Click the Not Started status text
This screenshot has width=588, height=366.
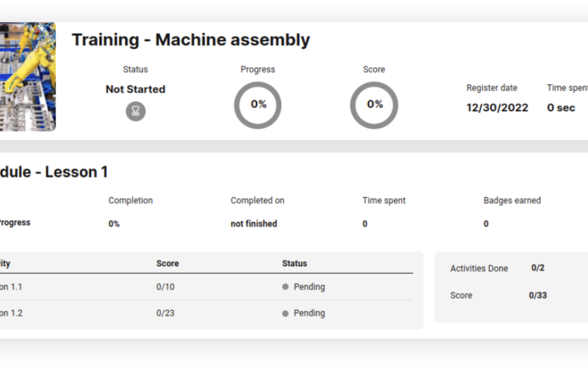point(135,89)
